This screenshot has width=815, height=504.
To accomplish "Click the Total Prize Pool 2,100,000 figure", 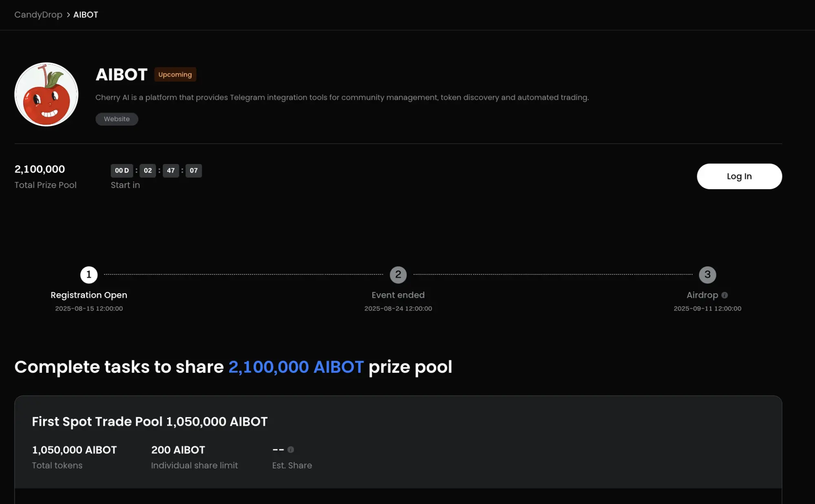I will click(40, 169).
